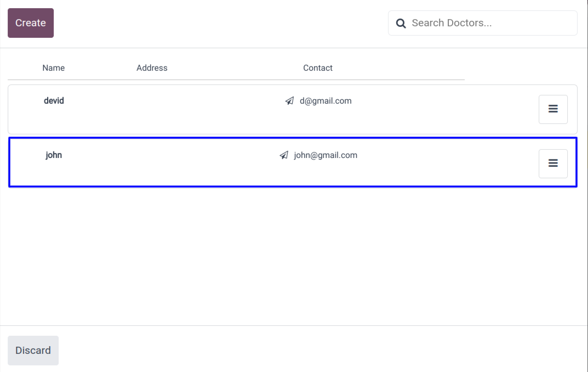Click the Contact column header
588x372 pixels.
click(318, 68)
